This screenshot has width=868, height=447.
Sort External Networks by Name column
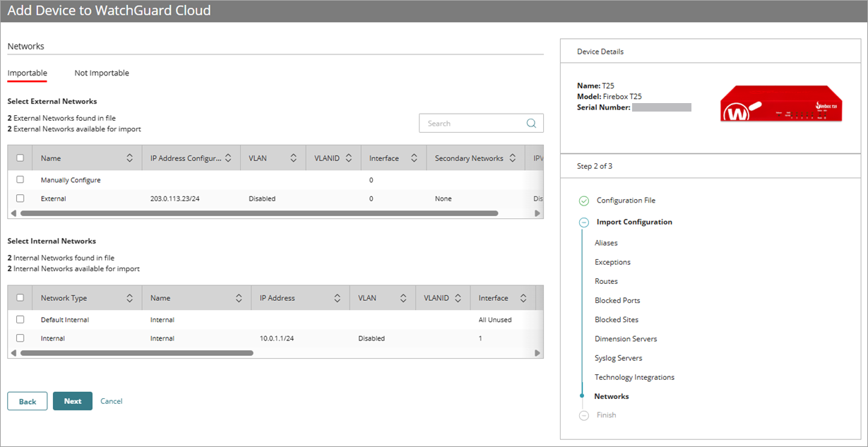point(129,158)
